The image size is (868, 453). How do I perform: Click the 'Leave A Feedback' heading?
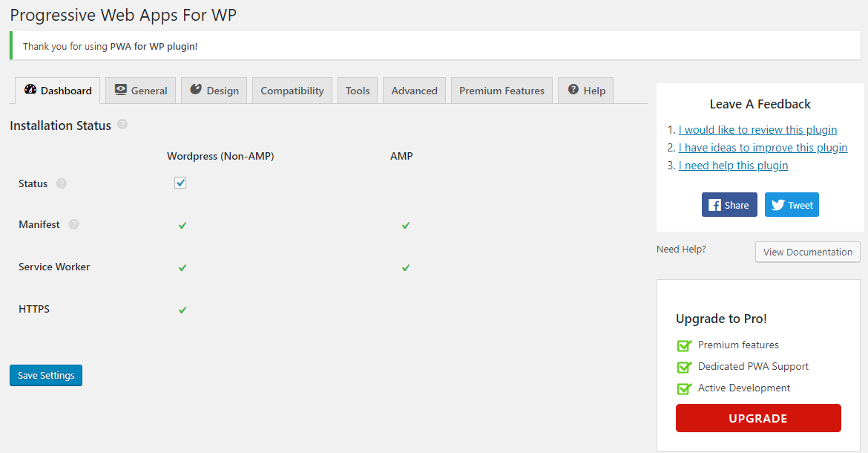click(760, 104)
